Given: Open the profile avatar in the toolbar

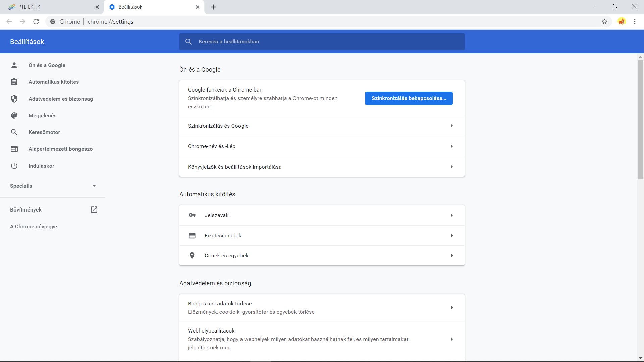Looking at the screenshot, I should pos(622,22).
